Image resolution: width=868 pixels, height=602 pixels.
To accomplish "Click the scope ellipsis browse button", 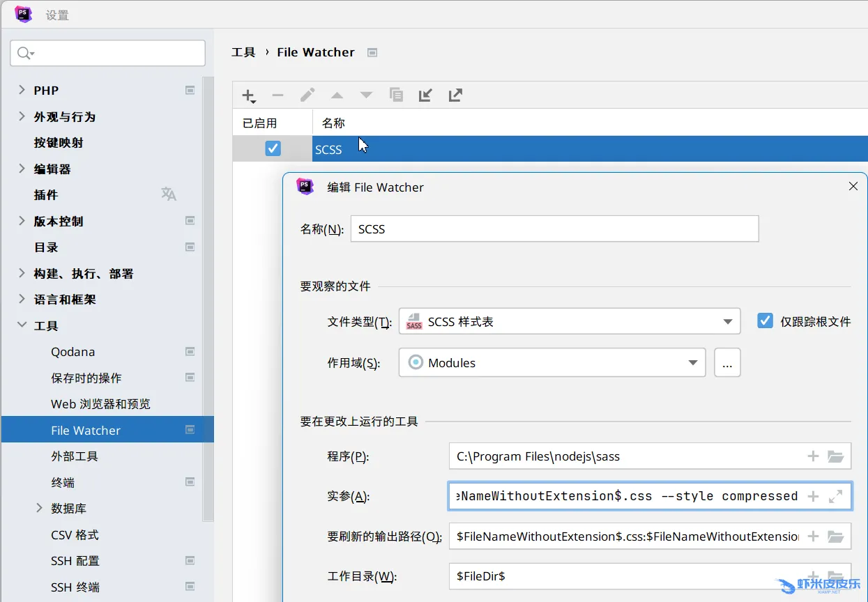I will [727, 362].
